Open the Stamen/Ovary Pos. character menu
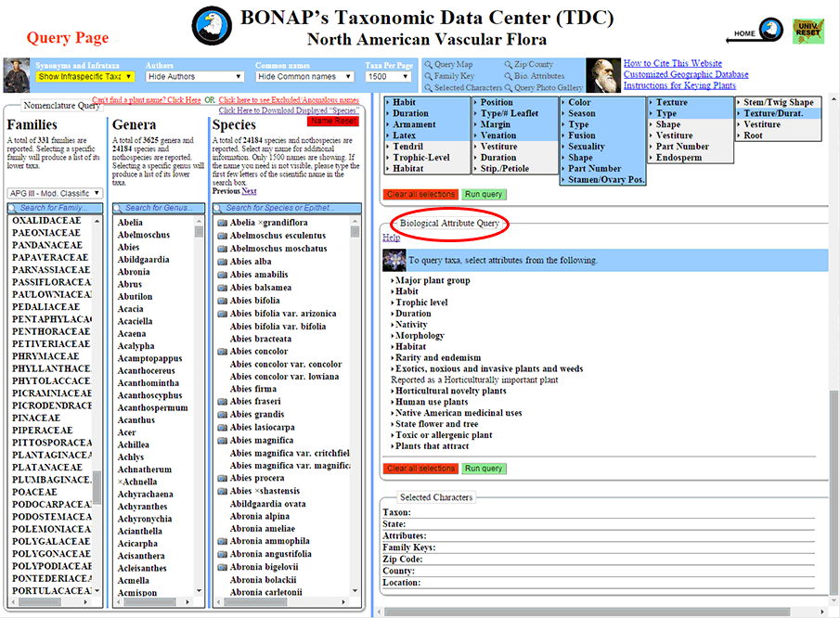Screen dimensions: 840x618 click(x=603, y=180)
